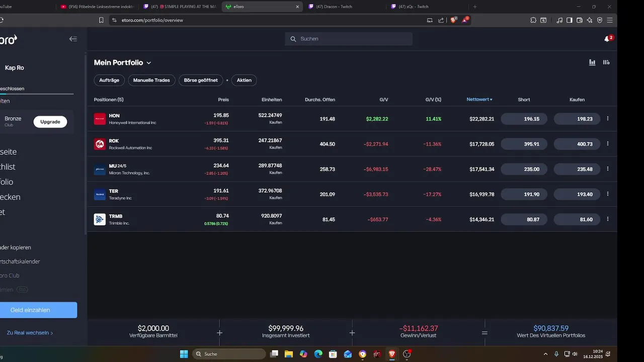Click the Trimble logo

pyautogui.click(x=100, y=220)
